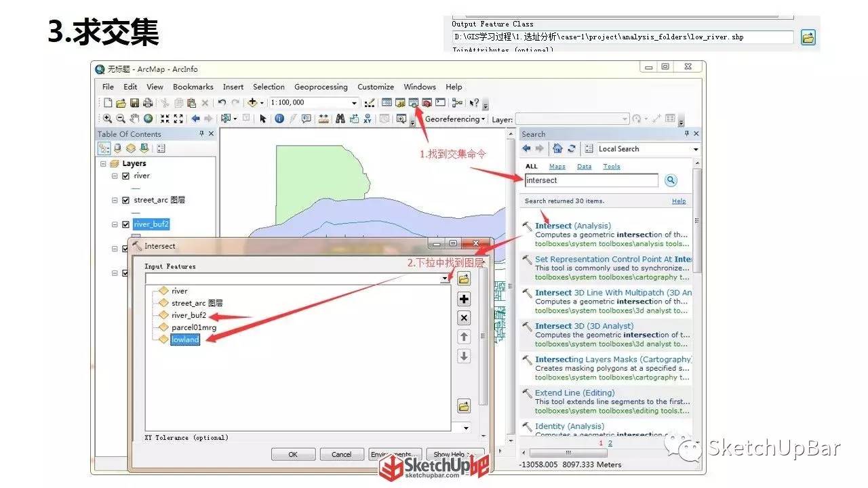Collapse the street_arc layer legend
Viewport: 868px width, 488px height.
click(x=115, y=201)
